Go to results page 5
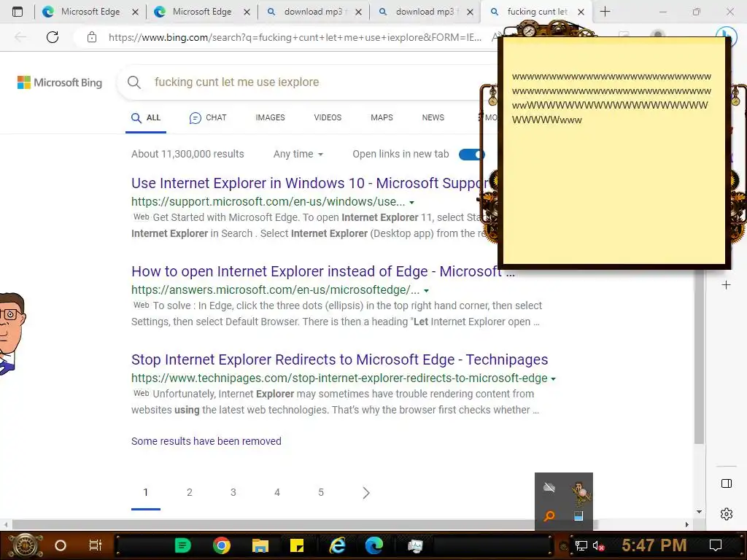747x560 pixels. [321, 492]
